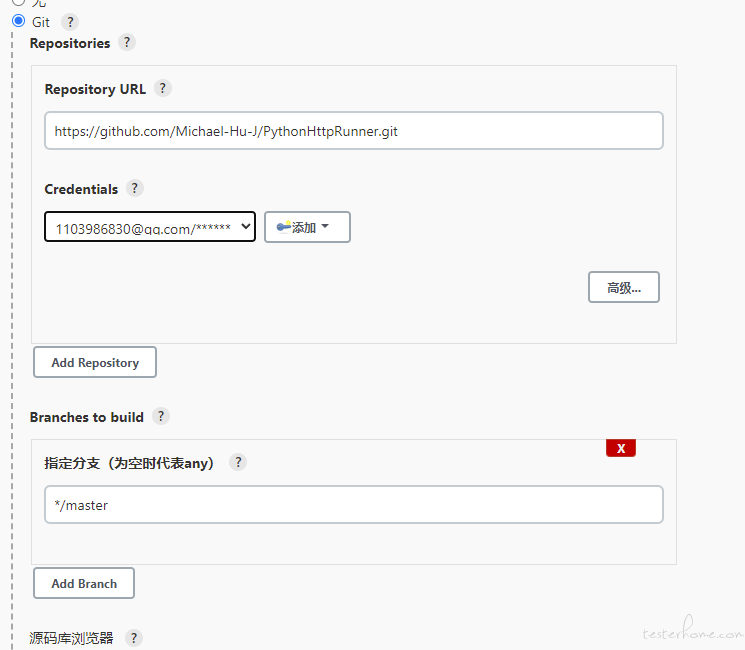Viewport: 745px width, 650px height.
Task: Click the Branches to build heading
Action: tap(86, 417)
